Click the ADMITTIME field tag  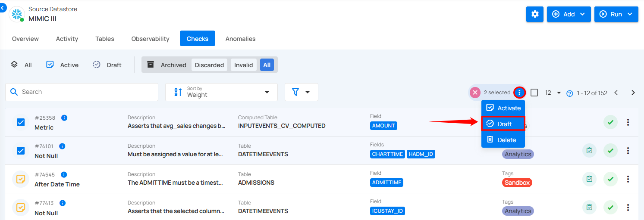[387, 183]
